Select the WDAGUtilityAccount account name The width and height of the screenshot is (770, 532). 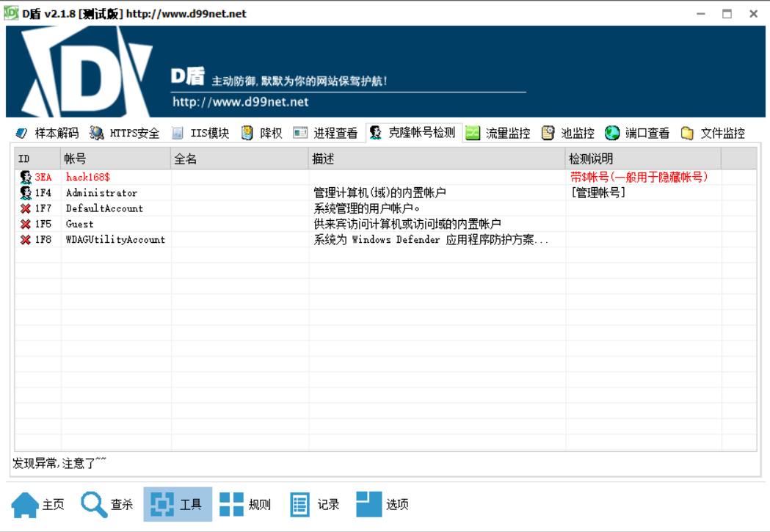point(115,240)
